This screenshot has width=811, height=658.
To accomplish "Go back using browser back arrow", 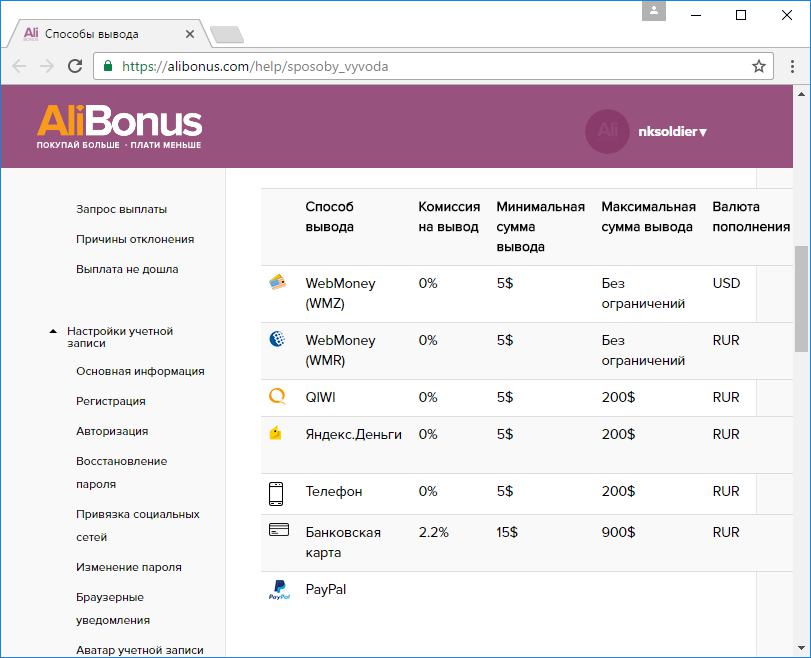I will (19, 66).
